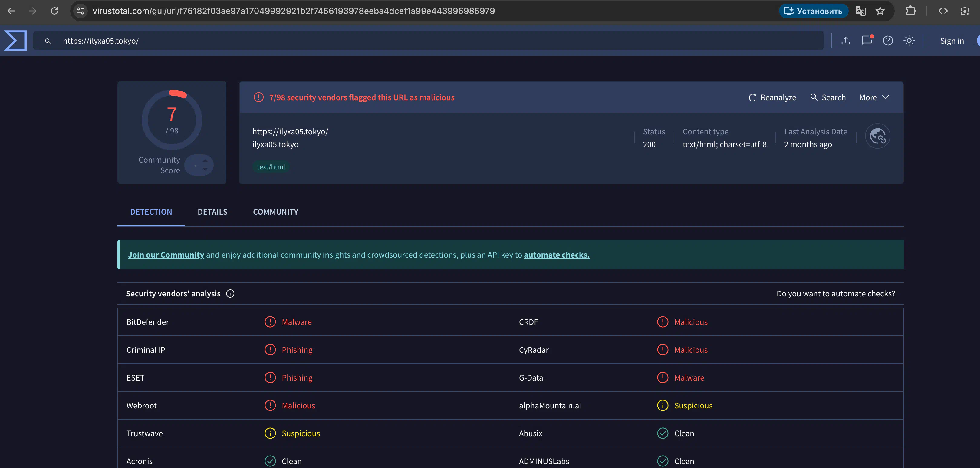
Task: Vote community score down arrow
Action: (205, 169)
